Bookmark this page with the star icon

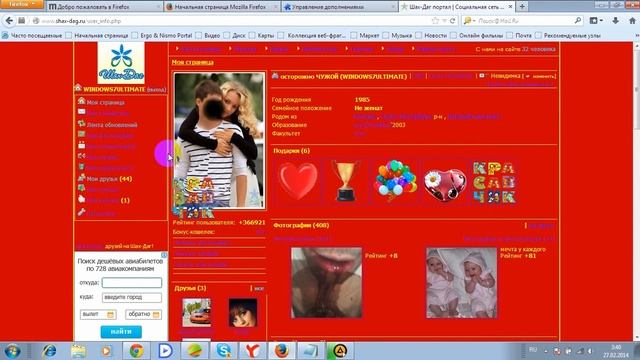coord(435,21)
